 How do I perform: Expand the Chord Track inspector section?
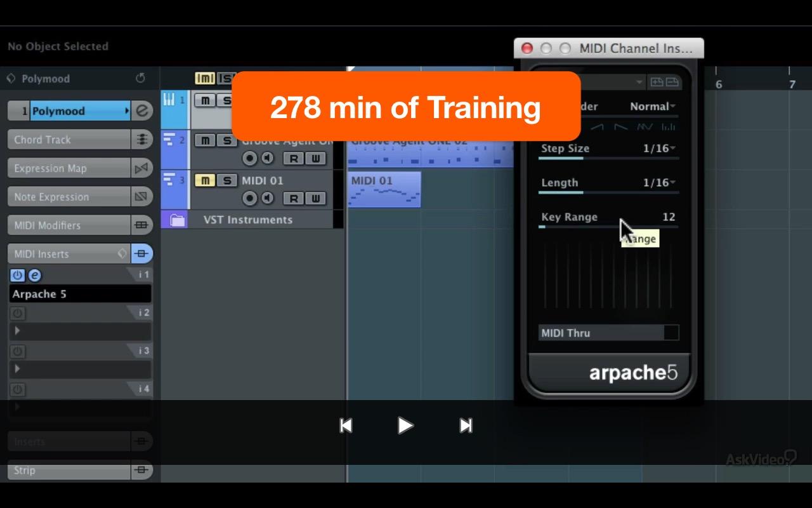tap(69, 139)
